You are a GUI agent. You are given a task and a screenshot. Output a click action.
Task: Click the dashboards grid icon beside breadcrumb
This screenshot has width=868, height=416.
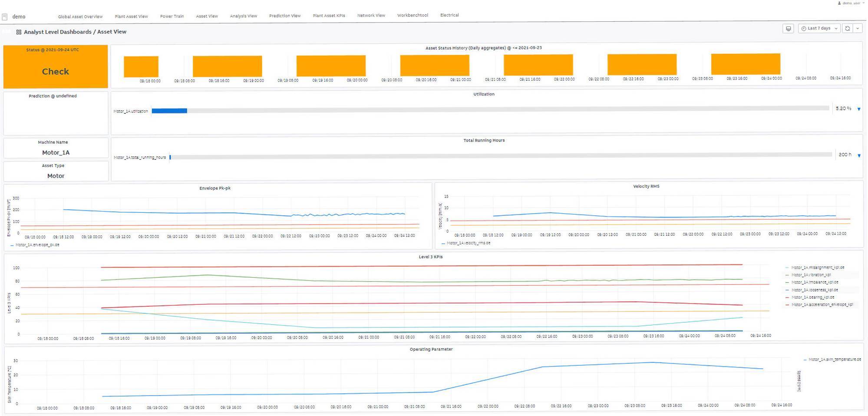click(x=19, y=32)
